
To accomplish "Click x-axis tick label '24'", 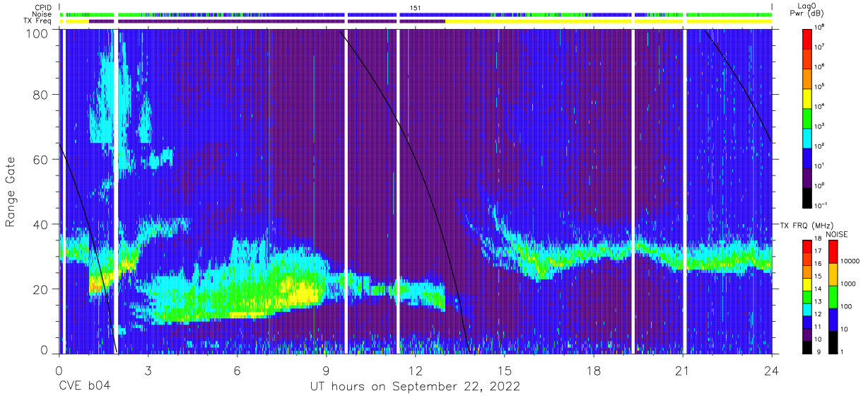I will pos(772,371).
